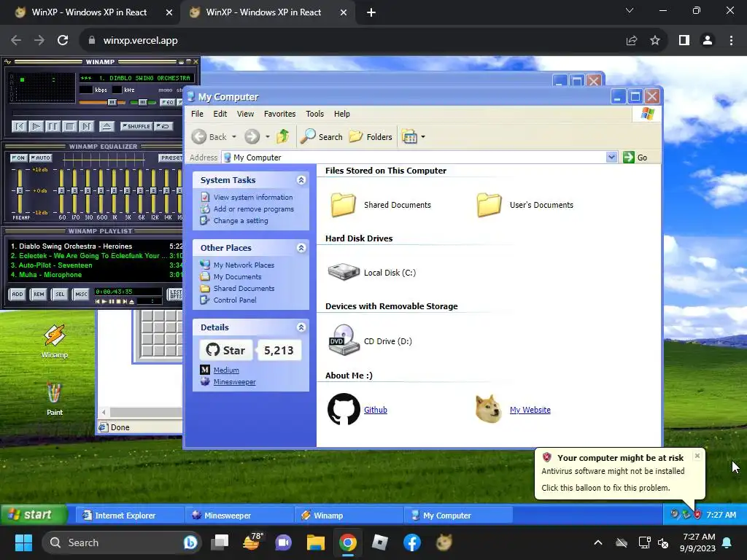Open Minesweeper link in Details

click(x=234, y=382)
